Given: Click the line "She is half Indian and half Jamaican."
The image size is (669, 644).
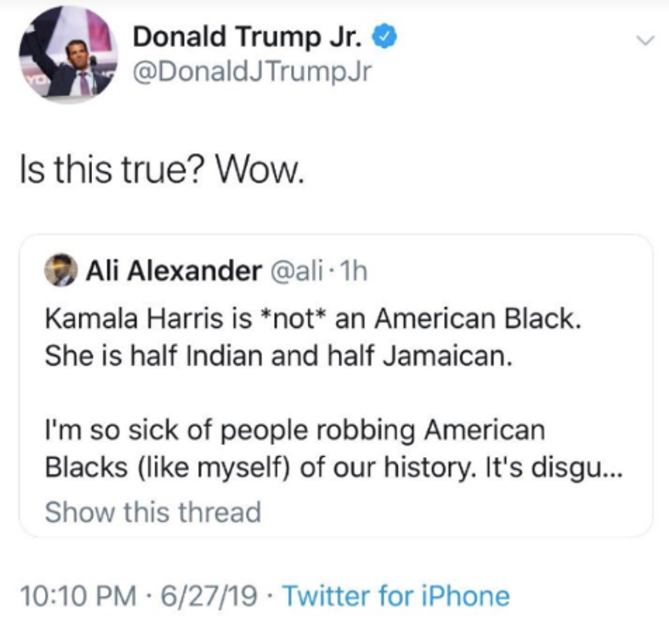Looking at the screenshot, I should pyautogui.click(x=277, y=357).
